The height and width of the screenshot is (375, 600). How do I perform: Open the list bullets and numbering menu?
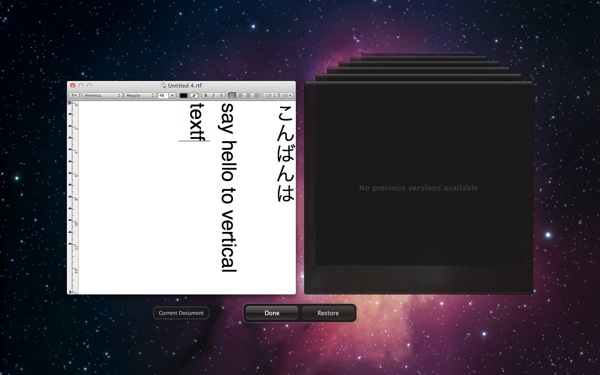(x=287, y=95)
